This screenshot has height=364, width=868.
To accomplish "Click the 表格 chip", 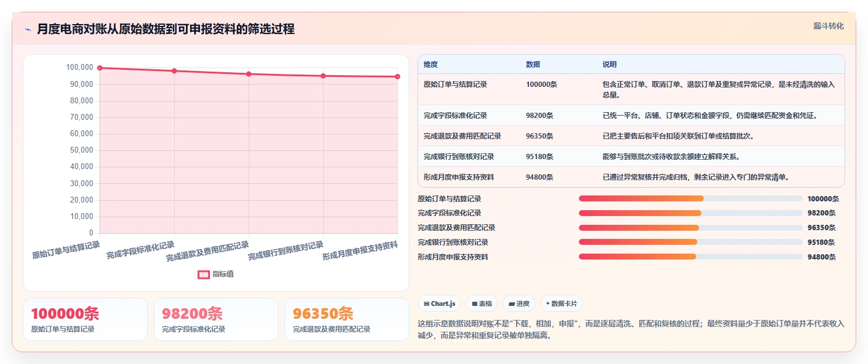I will 482,304.
